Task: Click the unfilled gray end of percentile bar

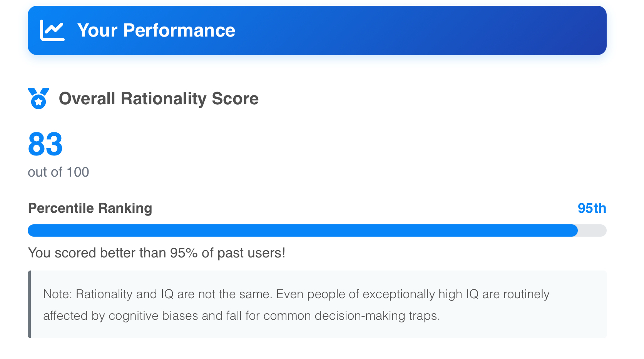Action: point(593,230)
